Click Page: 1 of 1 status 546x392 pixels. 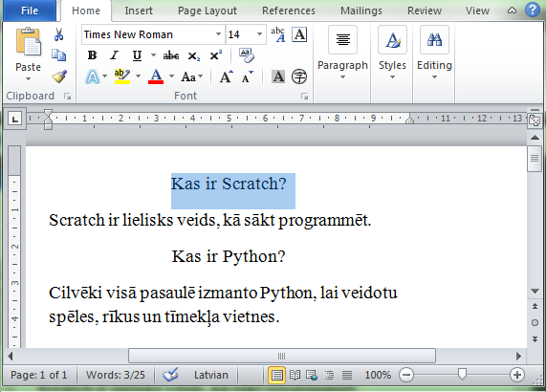pyautogui.click(x=38, y=375)
